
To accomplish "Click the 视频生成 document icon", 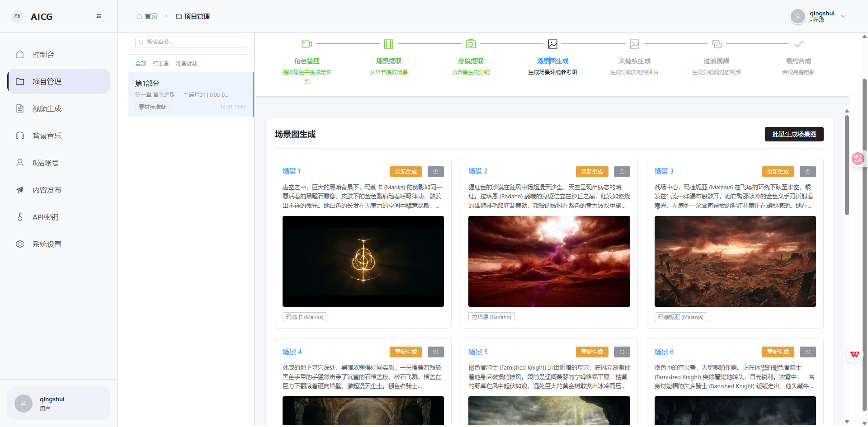I will [x=20, y=108].
